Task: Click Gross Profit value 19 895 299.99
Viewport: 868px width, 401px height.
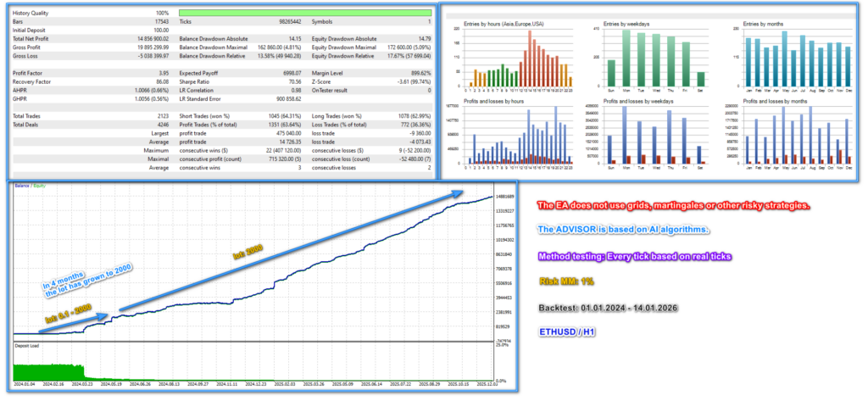Action: (153, 47)
